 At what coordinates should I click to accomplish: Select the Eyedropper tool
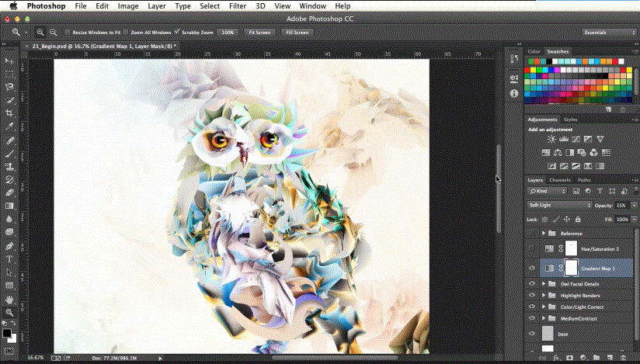click(9, 126)
